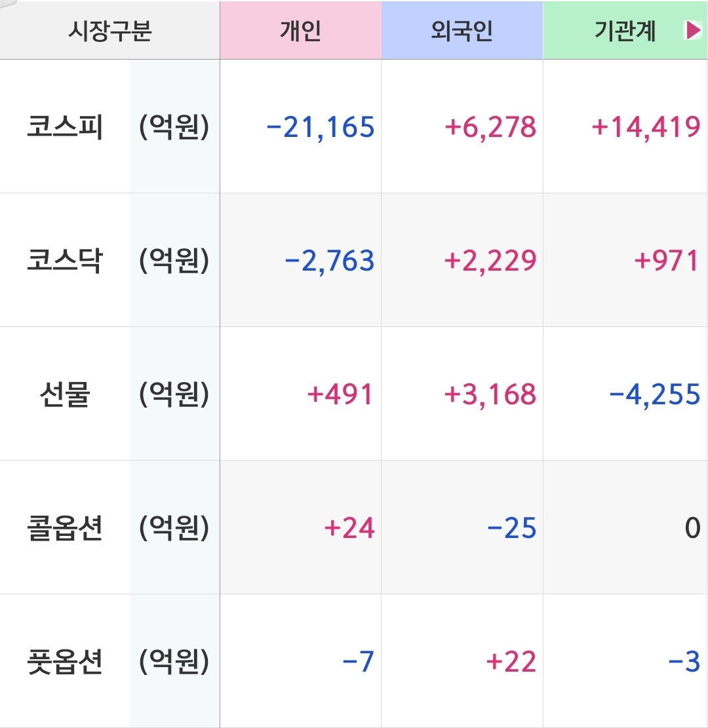Select the 코스닥 기관계 value +971
This screenshot has height=728, width=708.
pos(667,261)
